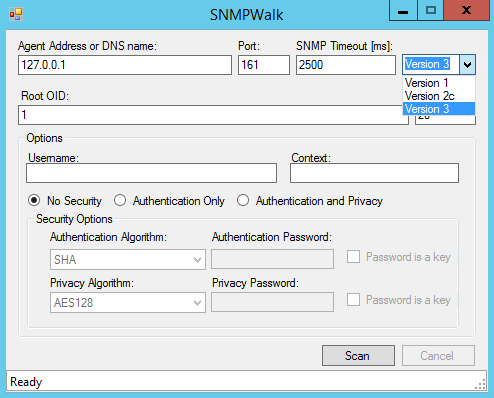
Task: Maximize the SNMPWalk window
Action: pyautogui.click(x=431, y=11)
